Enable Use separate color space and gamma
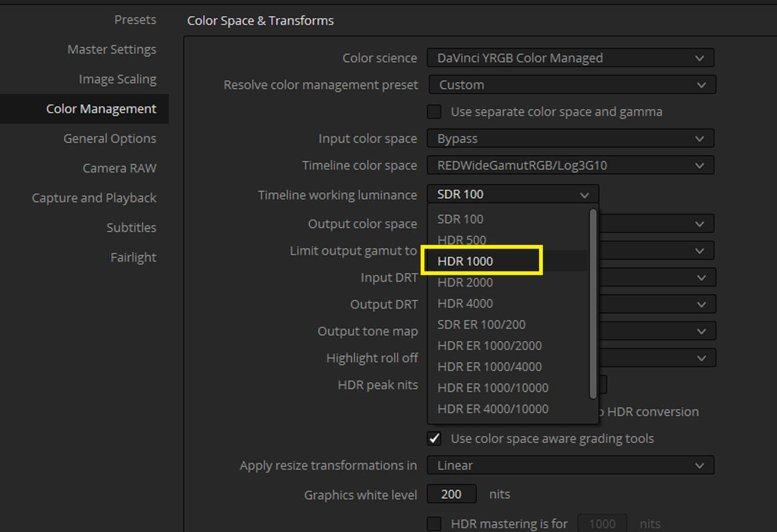The image size is (777, 532). coord(434,112)
